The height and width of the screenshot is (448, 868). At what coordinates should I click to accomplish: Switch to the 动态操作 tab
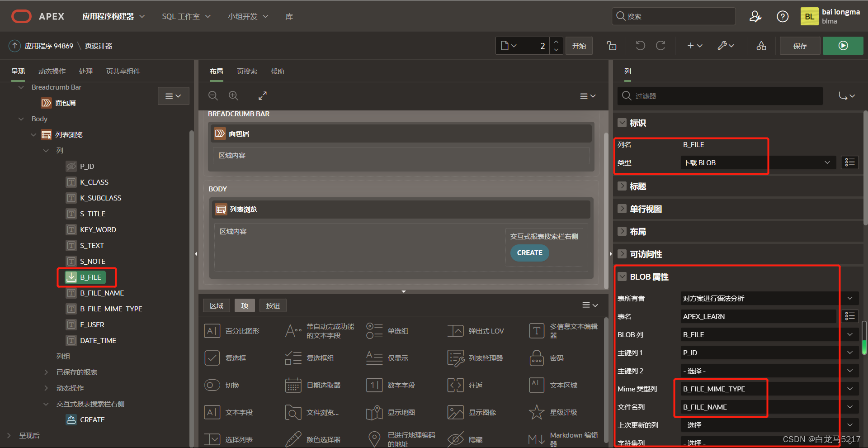(x=52, y=71)
